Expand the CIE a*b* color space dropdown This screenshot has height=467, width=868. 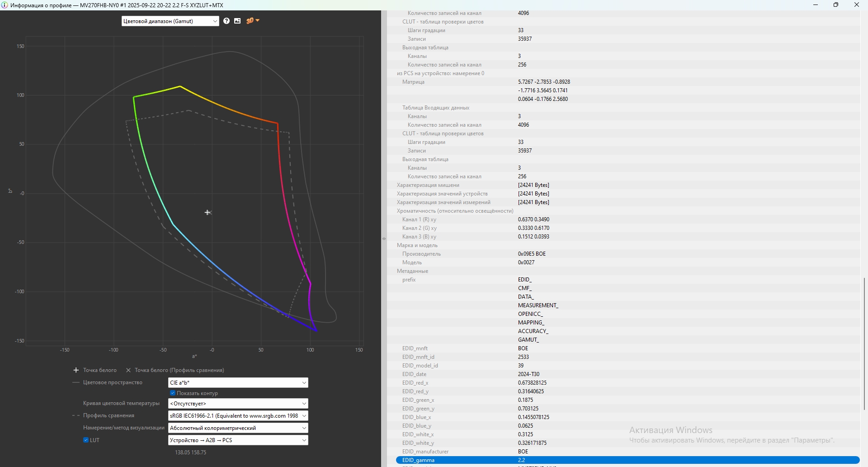coord(238,383)
